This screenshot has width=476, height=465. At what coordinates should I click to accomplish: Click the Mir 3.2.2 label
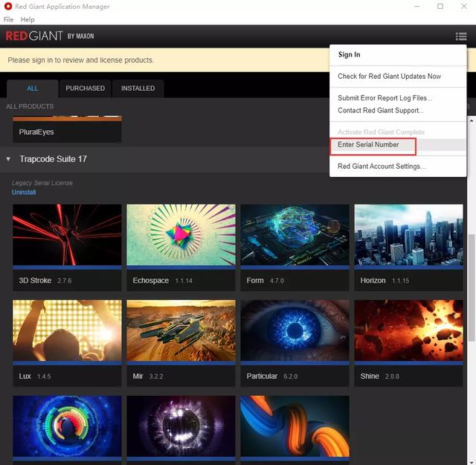(148, 376)
